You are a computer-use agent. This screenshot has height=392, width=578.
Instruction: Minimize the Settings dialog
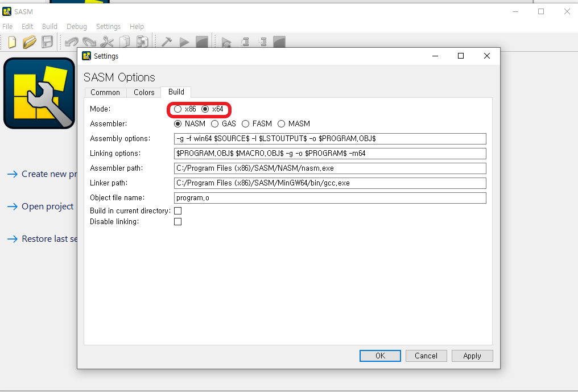pos(435,56)
